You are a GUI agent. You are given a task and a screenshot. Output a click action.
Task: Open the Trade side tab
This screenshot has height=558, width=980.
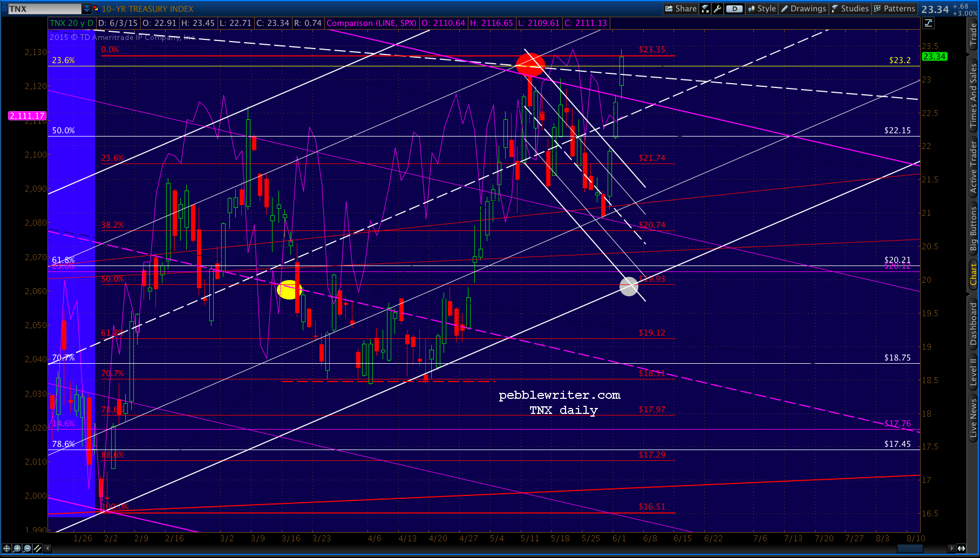974,35
